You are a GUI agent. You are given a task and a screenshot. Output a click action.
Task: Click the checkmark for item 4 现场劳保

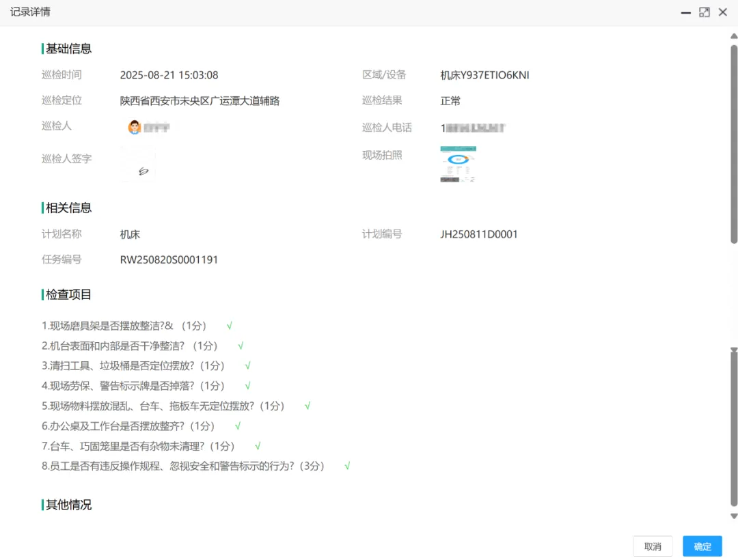247,386
